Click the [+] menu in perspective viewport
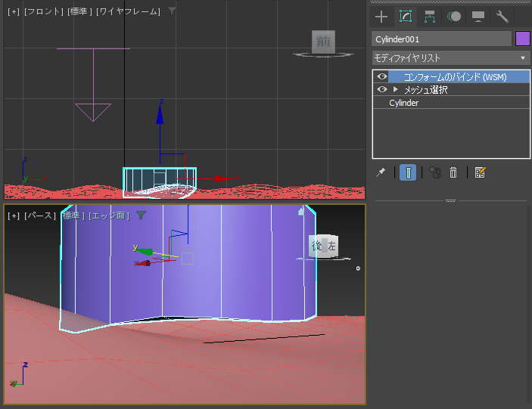 tap(14, 215)
